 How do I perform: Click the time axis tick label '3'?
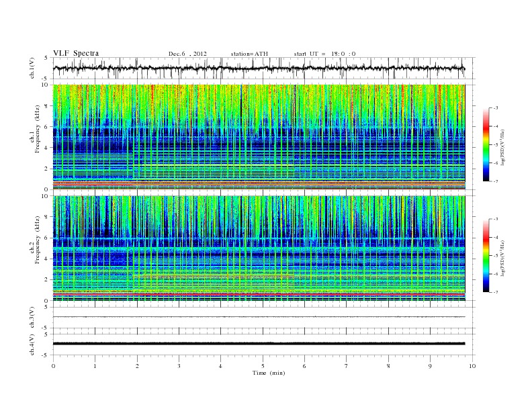click(x=179, y=366)
